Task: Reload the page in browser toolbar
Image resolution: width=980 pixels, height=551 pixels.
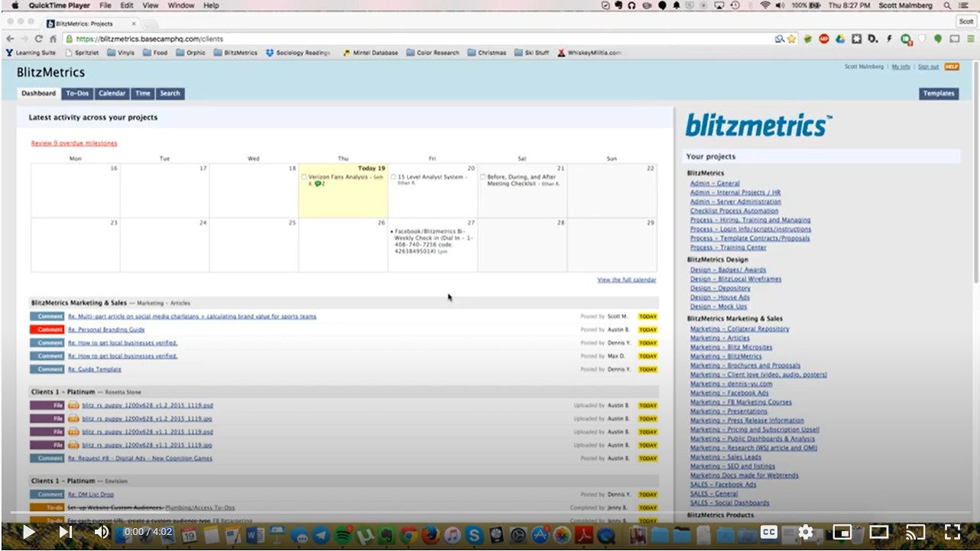Action: [x=38, y=39]
